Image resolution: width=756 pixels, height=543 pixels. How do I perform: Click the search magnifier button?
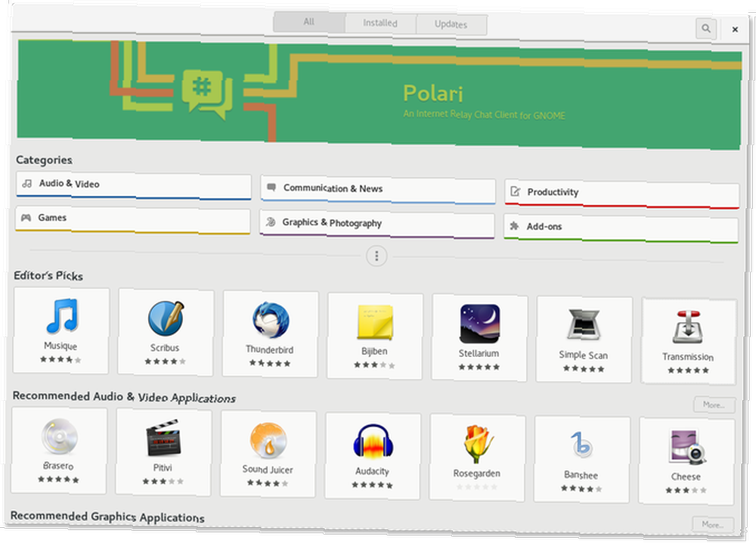point(706,29)
